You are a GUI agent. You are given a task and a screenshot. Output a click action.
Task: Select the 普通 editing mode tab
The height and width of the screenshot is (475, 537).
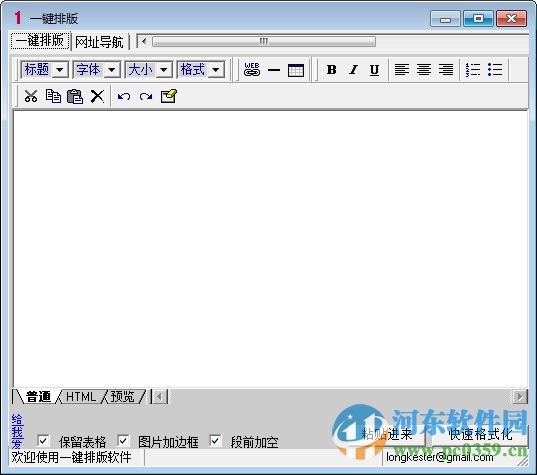(38, 397)
